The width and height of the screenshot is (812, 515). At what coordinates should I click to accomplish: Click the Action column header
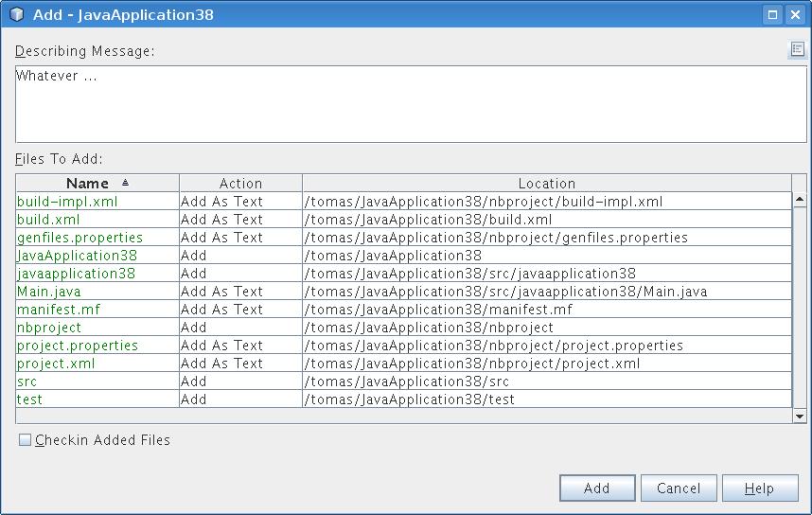point(240,184)
